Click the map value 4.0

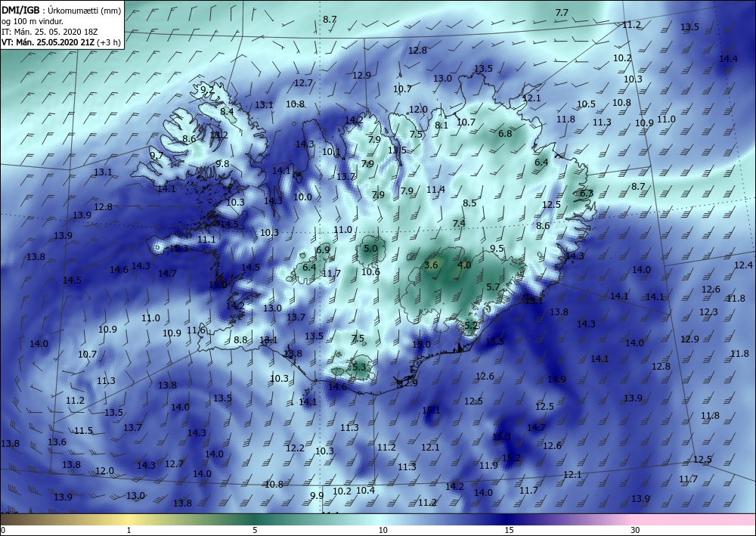(x=464, y=265)
